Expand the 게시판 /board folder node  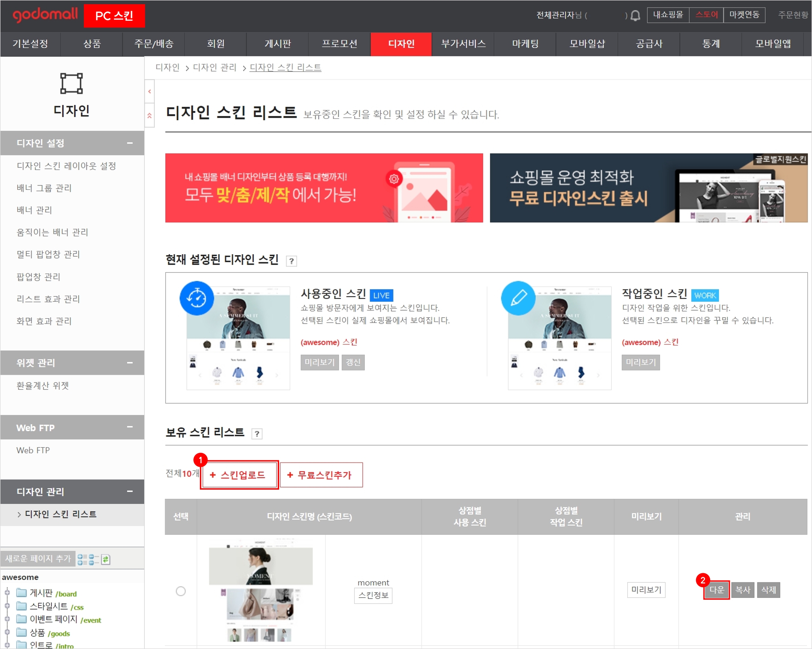point(7,593)
